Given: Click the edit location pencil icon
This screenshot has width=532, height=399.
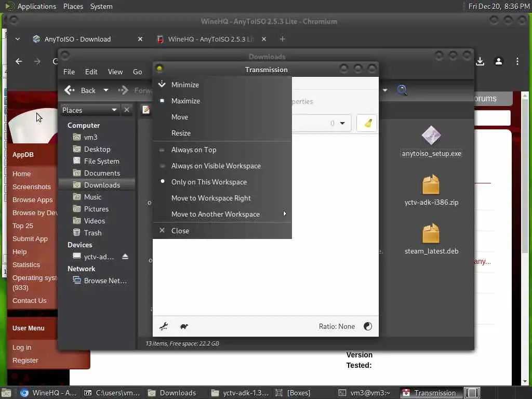Looking at the screenshot, I should coord(146,110).
